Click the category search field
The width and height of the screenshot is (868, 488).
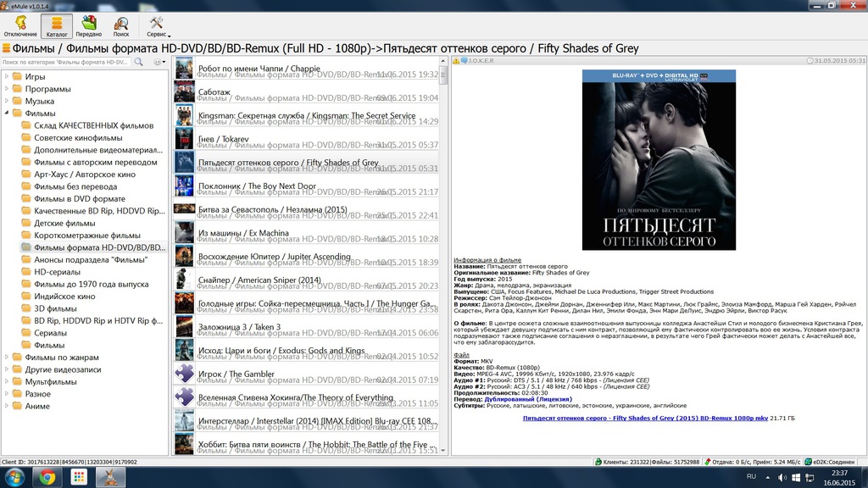[x=66, y=62]
